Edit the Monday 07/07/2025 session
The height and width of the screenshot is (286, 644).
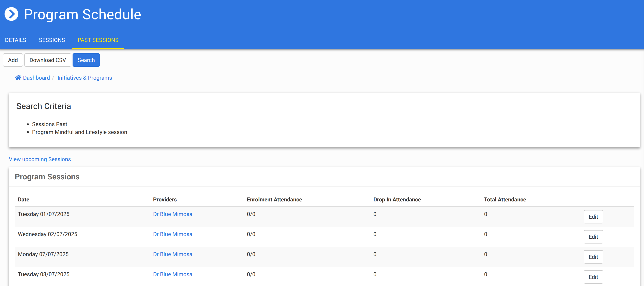point(593,257)
